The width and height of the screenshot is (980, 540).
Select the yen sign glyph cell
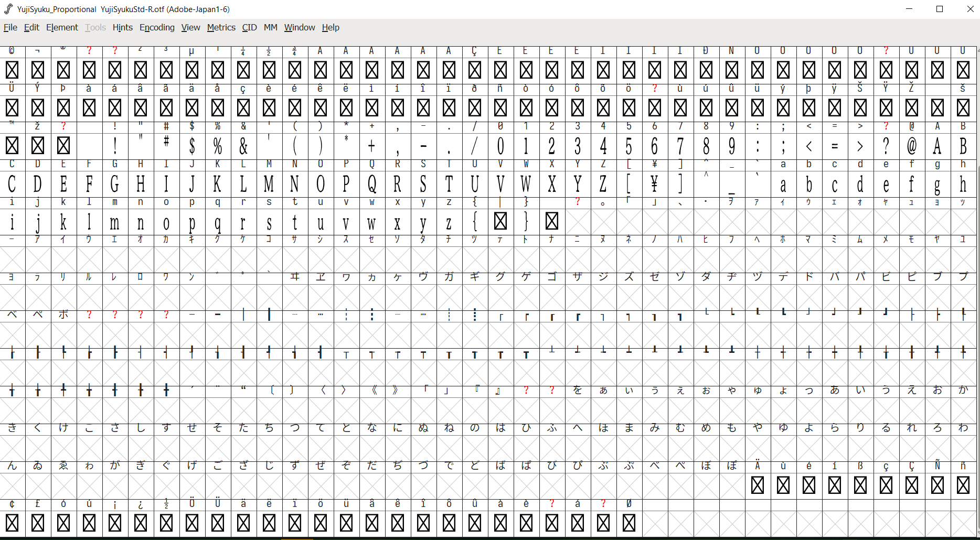(654, 185)
